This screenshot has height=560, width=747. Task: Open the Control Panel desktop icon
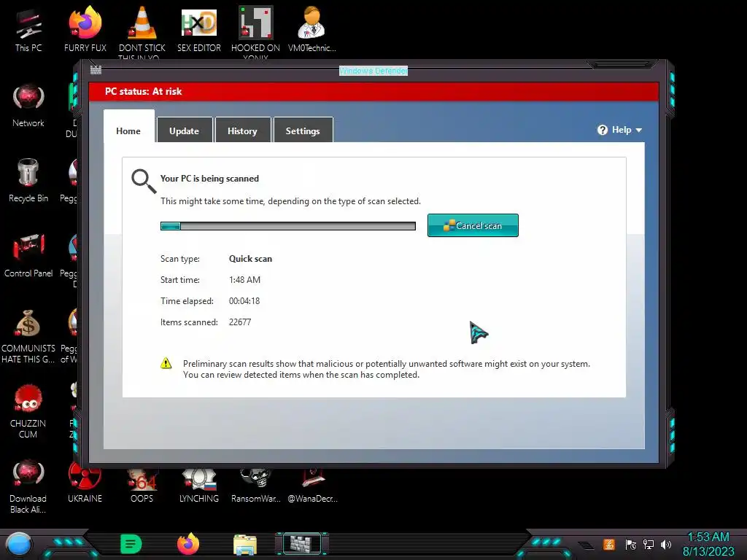[28, 256]
